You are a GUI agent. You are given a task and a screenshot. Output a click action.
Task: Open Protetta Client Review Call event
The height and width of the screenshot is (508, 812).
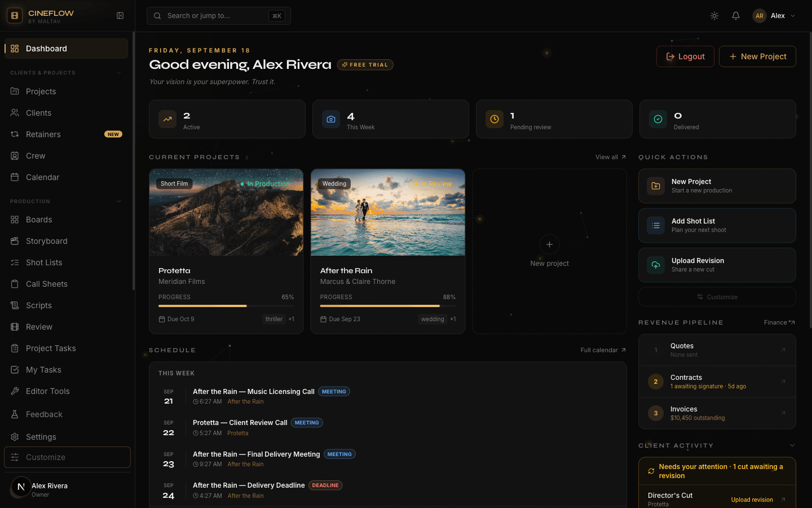[x=388, y=427]
